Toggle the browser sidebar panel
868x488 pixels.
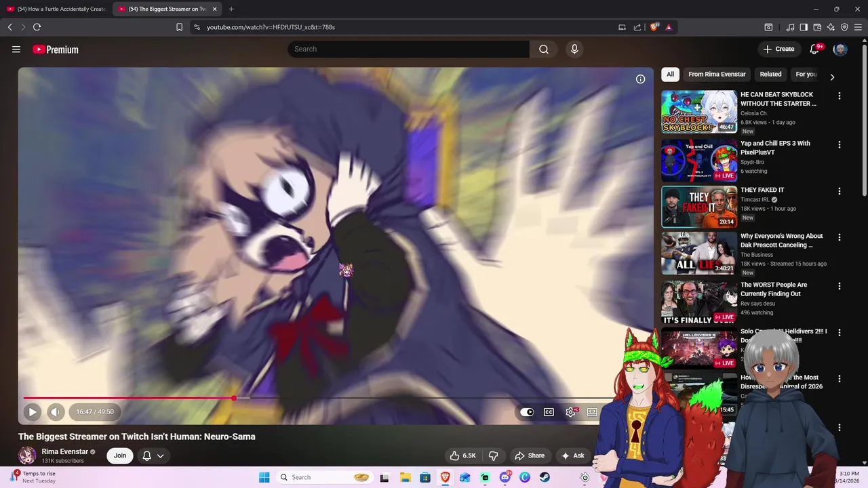pyautogui.click(x=804, y=27)
